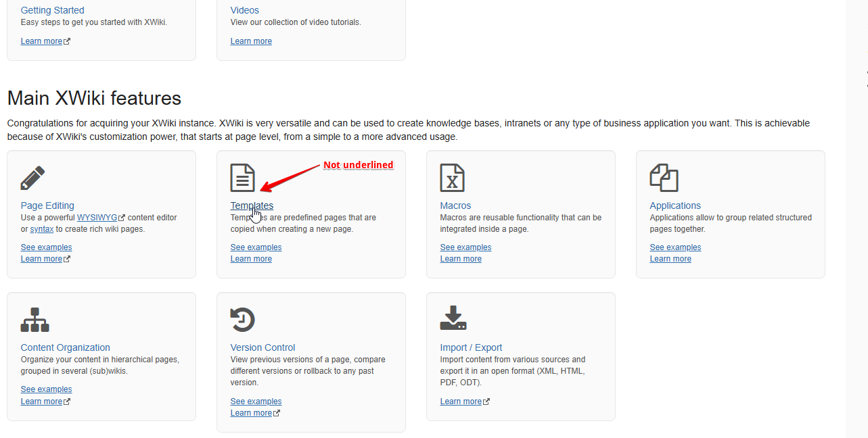Click See examples under Content Organization
Viewport: 868px width, 438px height.
tap(46, 389)
